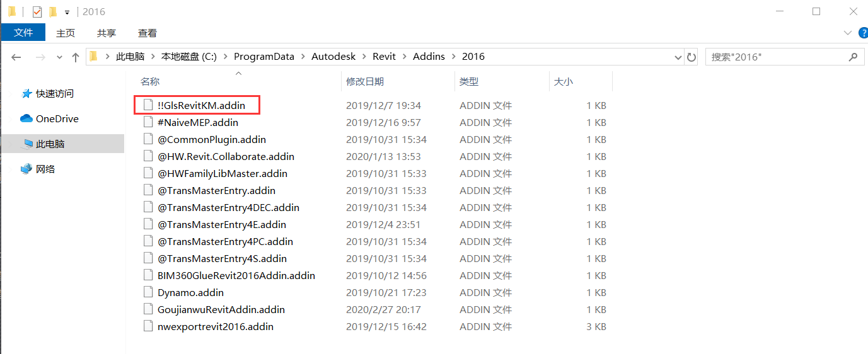Click file icon of GoujianwuRevitAddin.addin

148,309
